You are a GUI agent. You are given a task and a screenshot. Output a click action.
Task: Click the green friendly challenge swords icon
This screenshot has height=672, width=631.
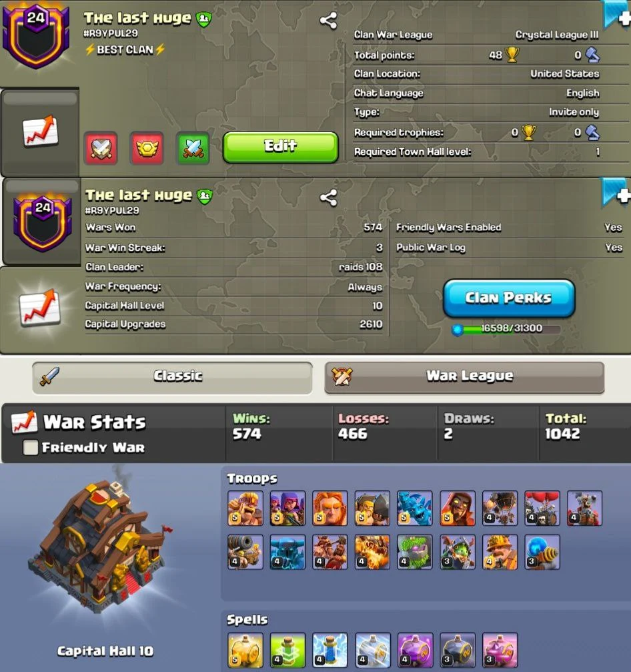[x=193, y=148]
